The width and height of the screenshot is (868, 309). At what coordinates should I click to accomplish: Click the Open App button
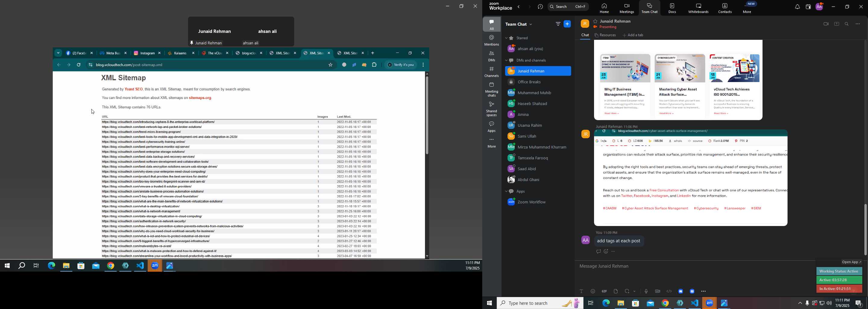[851, 262]
